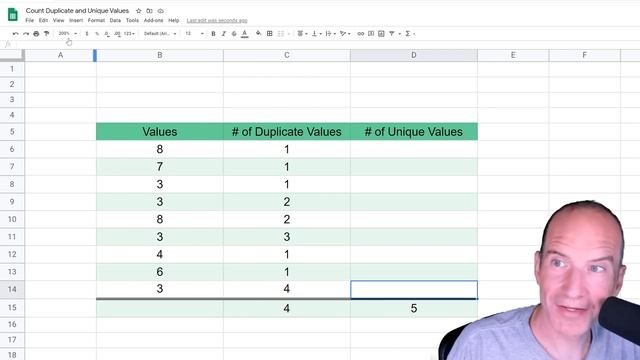Select column B header
The height and width of the screenshot is (360, 640).
[160, 55]
